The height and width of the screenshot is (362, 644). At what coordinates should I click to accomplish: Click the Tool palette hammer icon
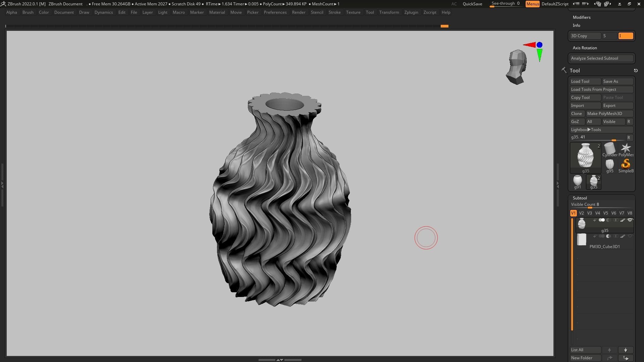tap(564, 70)
